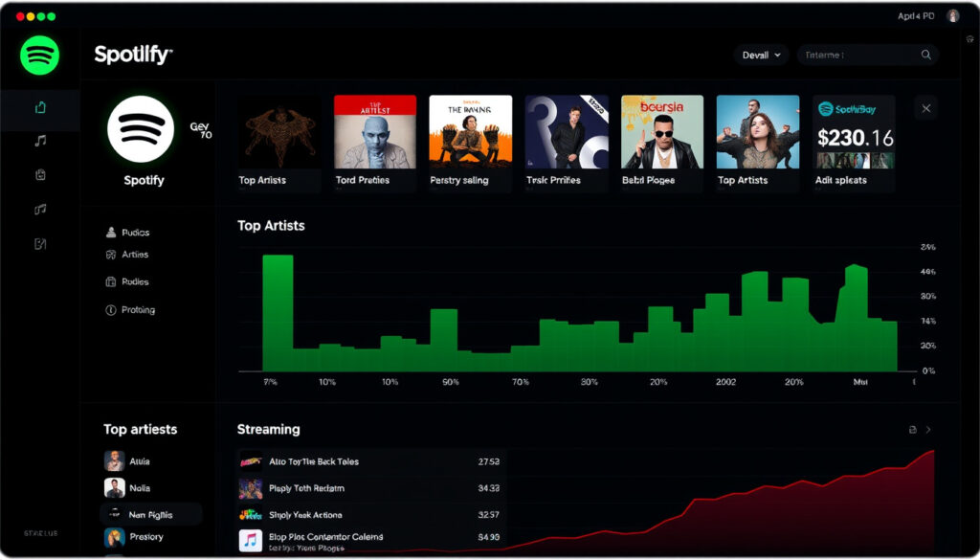Close the card row with X button
The image size is (980, 560).
pos(925,108)
